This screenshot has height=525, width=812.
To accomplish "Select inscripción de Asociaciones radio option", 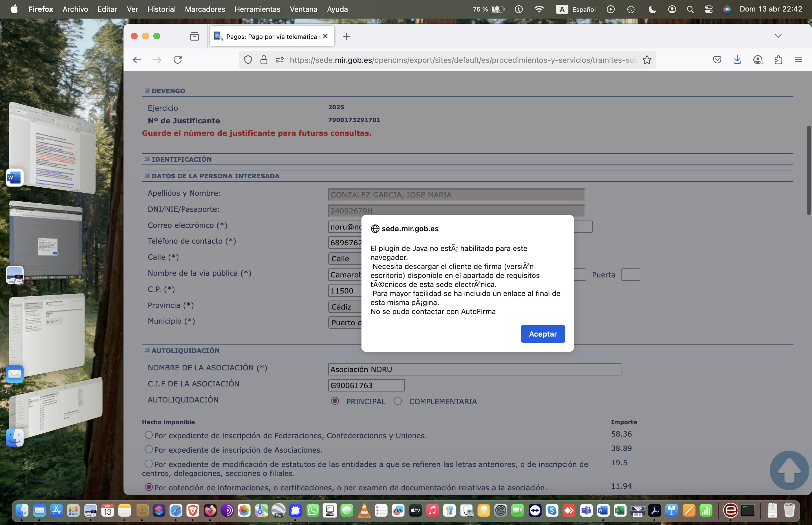I will point(148,449).
